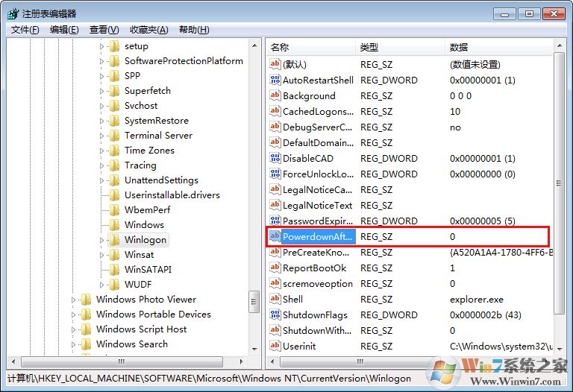Click the string icon beside CachedLogons...
The width and height of the screenshot is (573, 392).
275,111
